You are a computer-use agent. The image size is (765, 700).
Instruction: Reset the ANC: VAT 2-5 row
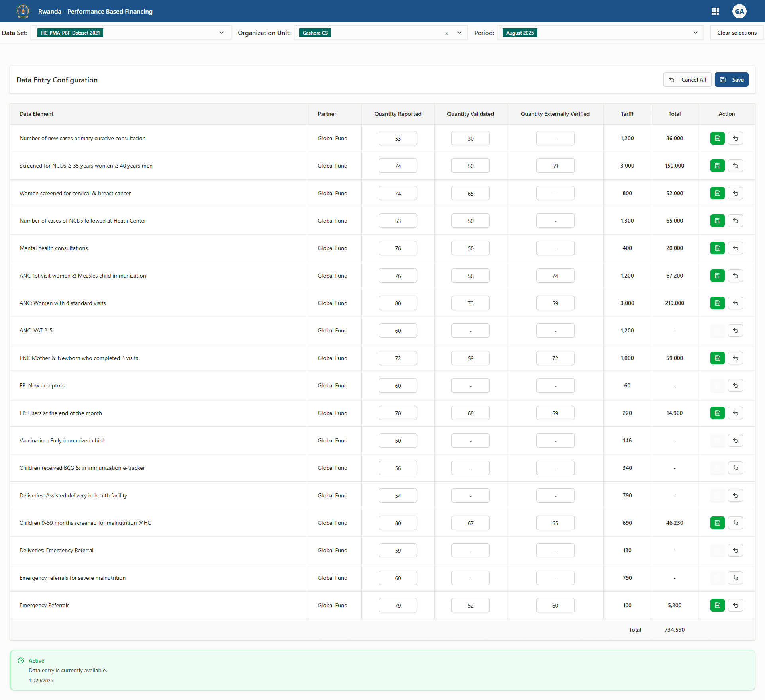point(736,330)
